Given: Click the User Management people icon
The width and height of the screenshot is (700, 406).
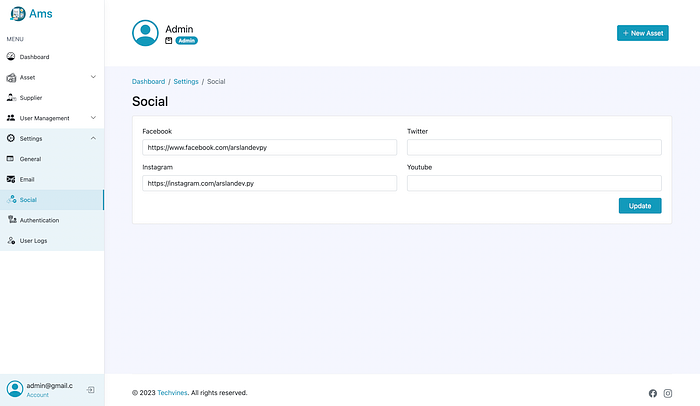Looking at the screenshot, I should point(11,118).
